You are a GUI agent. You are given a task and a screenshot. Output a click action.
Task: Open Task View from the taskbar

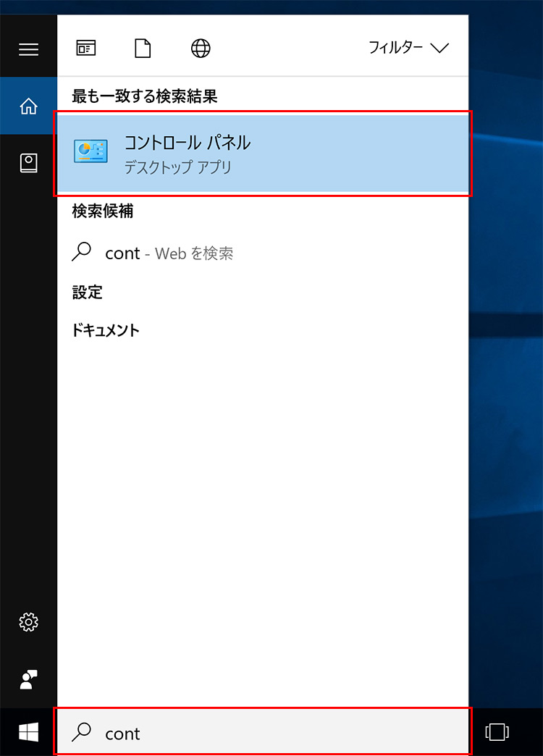[x=497, y=732]
